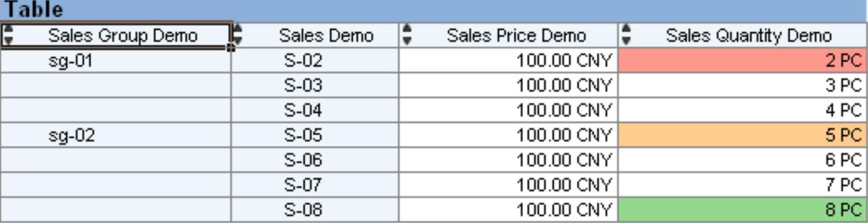The width and height of the screenshot is (868, 223).
Task: Select the Sales Quantity Demo column header
Action: click(x=748, y=36)
